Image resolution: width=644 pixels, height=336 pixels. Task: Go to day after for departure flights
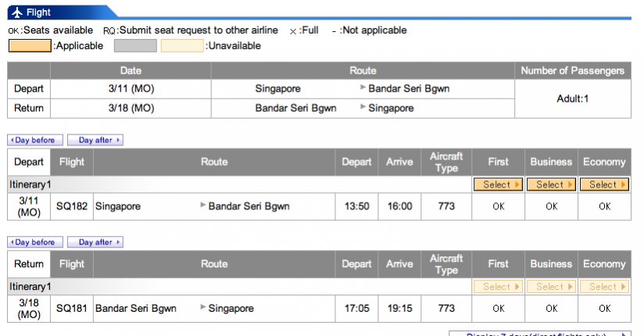(95, 141)
